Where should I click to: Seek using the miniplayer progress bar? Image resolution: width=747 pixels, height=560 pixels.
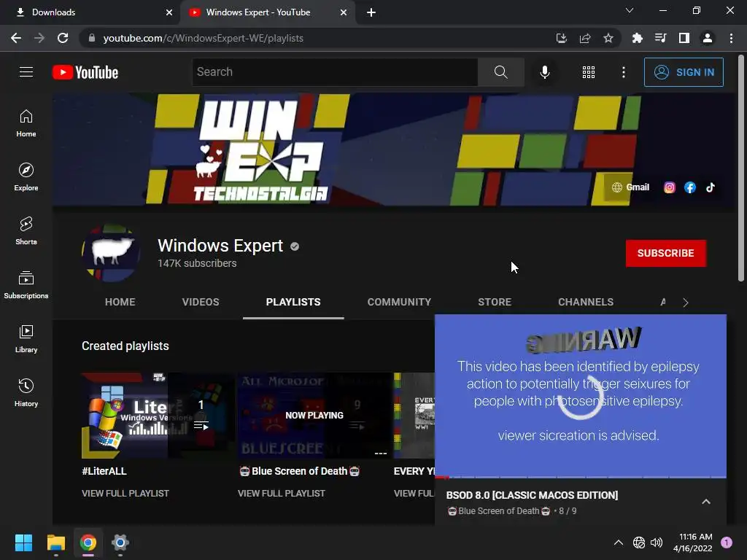click(580, 477)
